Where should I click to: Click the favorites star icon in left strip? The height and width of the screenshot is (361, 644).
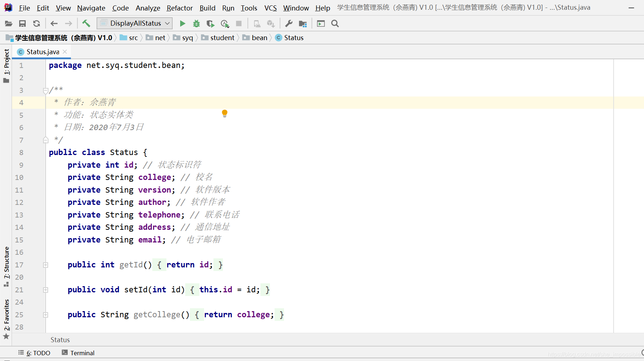(6, 336)
